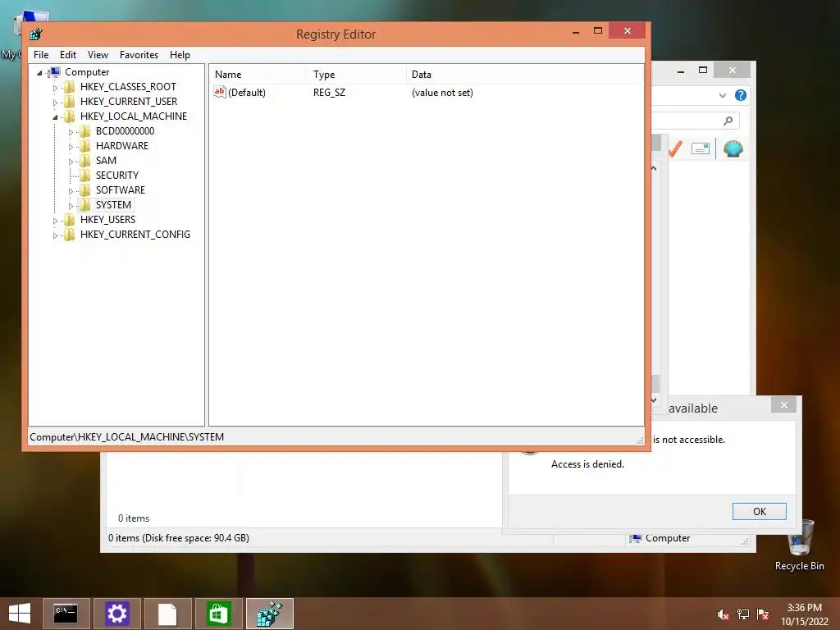Image resolution: width=840 pixels, height=630 pixels.
Task: Click the (Default) string value icon
Action: [220, 92]
